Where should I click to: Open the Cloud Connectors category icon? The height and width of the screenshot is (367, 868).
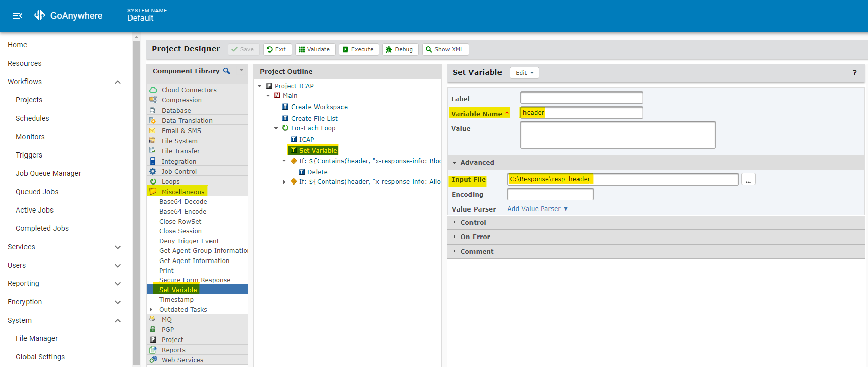point(153,90)
